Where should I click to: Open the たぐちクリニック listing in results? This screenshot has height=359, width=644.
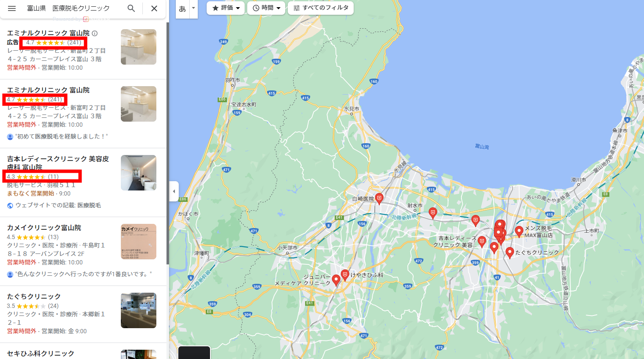[x=83, y=314]
